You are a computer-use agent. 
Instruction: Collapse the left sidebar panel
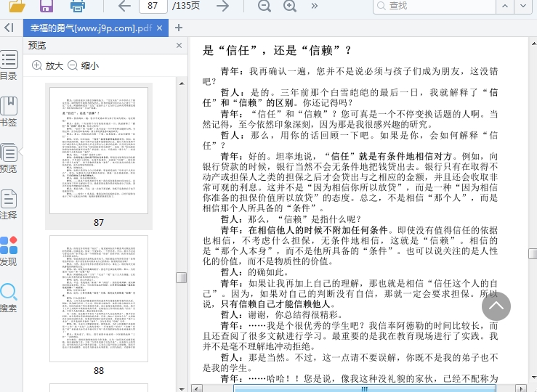point(9,28)
